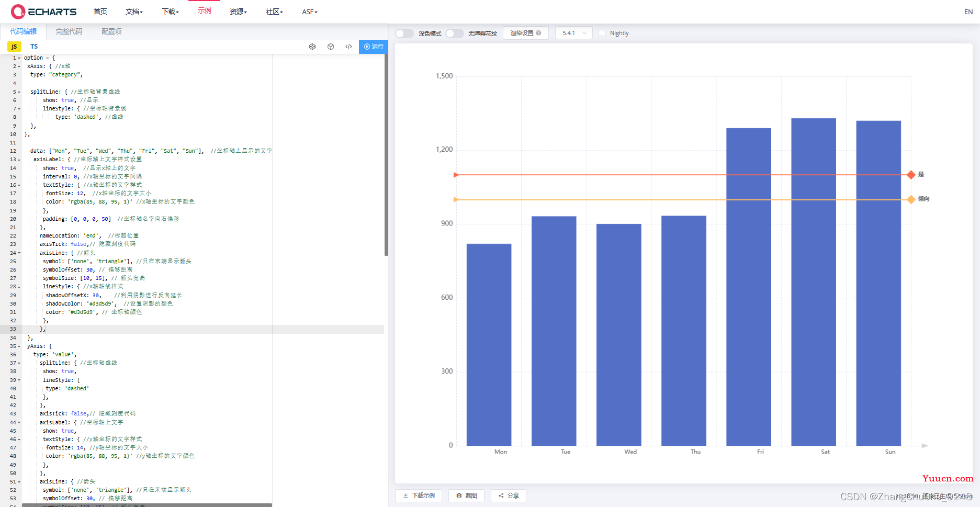This screenshot has width=980, height=507.
Task: Go to 首页 home page
Action: (100, 12)
